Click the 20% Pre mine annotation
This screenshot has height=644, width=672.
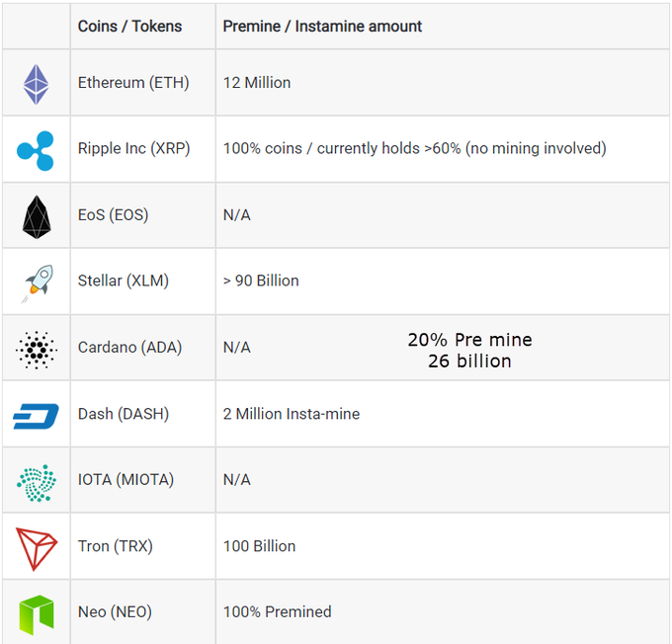click(469, 340)
